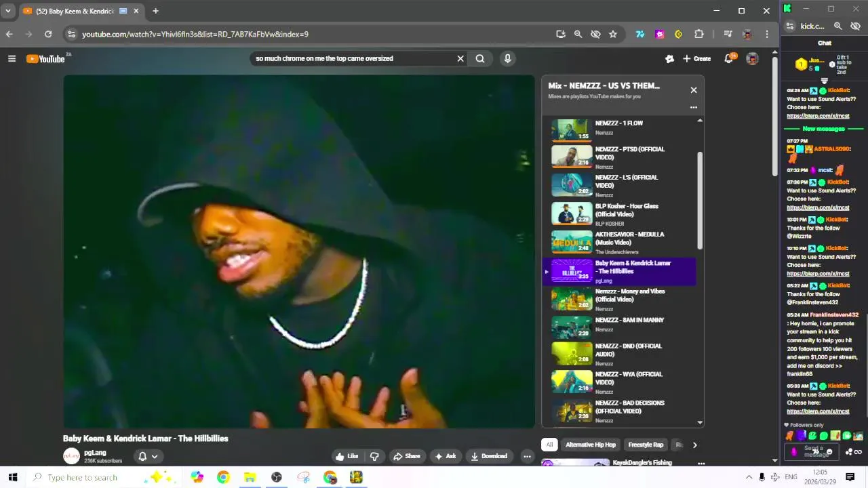Open the pgLang channel name link
Screen dimensions: 868x488
click(x=95, y=452)
